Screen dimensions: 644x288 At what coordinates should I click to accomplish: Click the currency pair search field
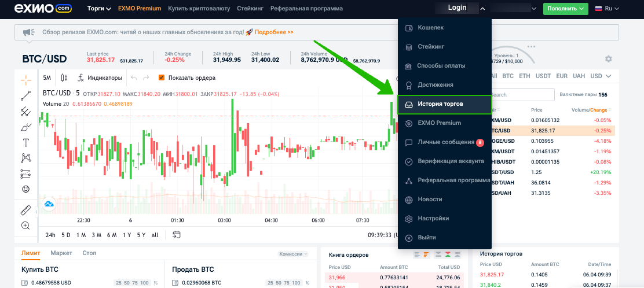coord(522,95)
